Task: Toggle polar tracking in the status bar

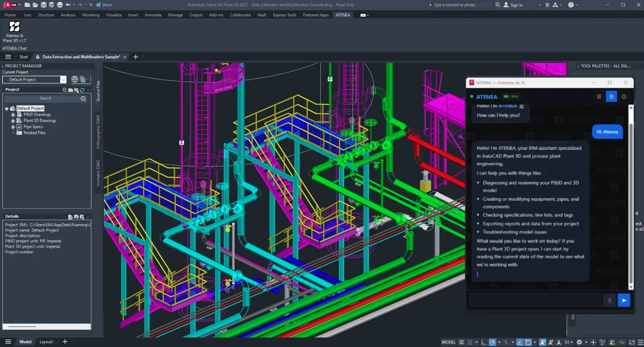Action: (x=492, y=342)
